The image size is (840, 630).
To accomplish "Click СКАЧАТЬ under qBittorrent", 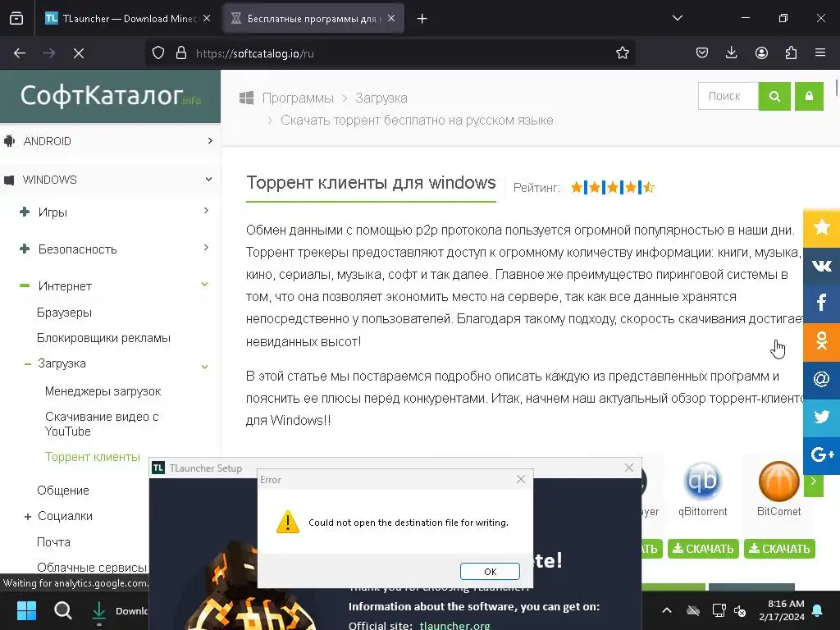I will click(x=703, y=549).
